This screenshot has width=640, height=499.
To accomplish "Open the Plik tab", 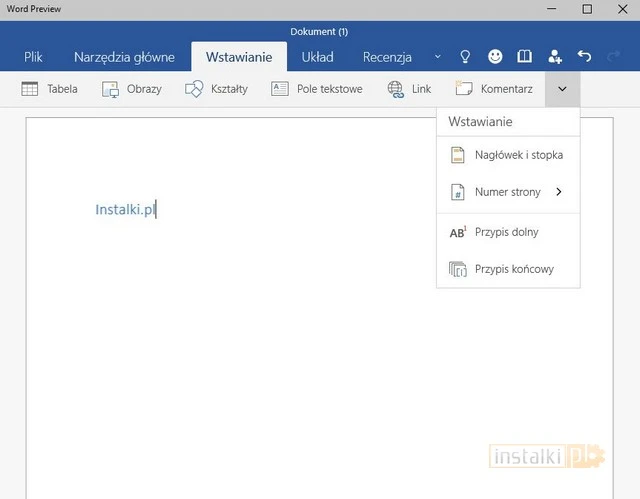I will click(33, 57).
